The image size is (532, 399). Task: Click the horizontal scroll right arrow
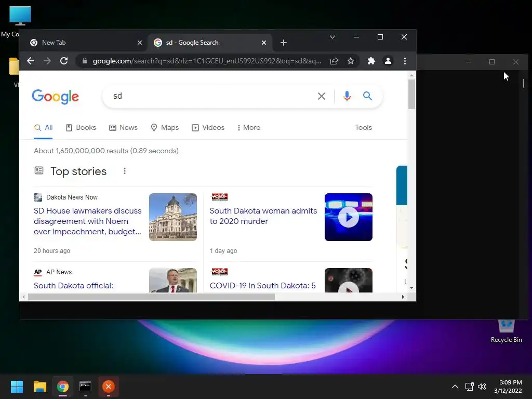[403, 297]
